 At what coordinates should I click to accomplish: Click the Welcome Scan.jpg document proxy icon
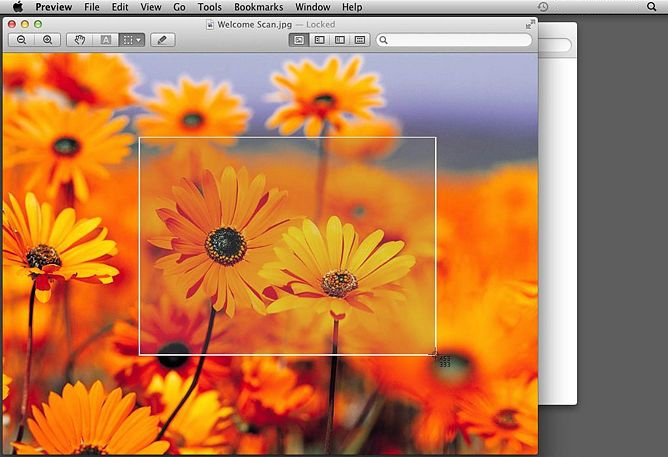[x=210, y=25]
